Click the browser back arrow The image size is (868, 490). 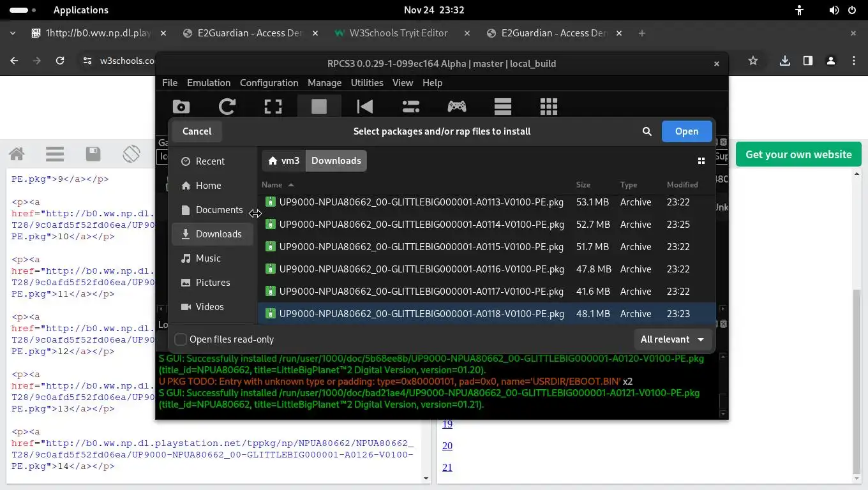point(14,61)
